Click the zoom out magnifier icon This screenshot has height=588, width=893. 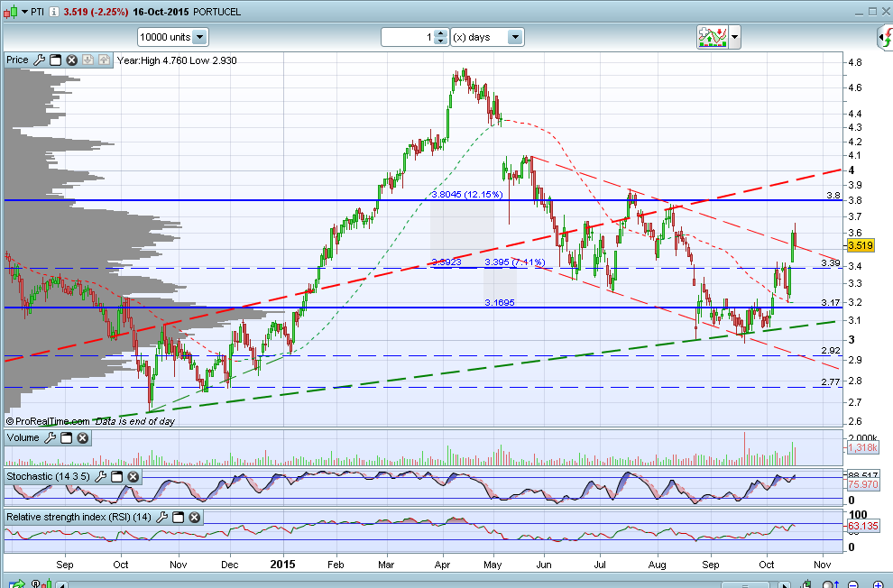click(x=853, y=584)
